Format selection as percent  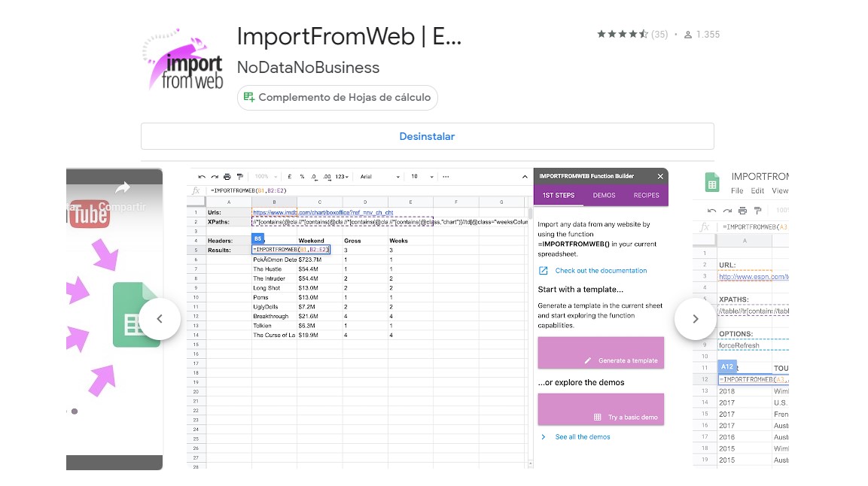click(301, 177)
